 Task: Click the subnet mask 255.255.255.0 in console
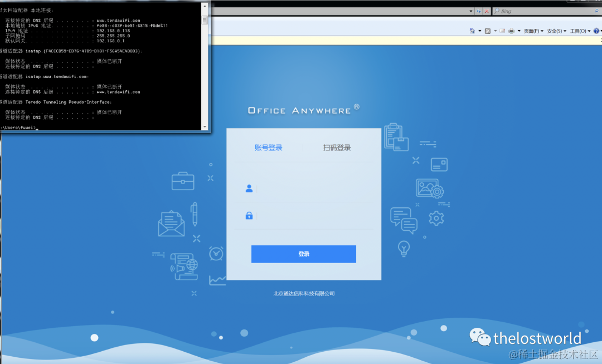(x=113, y=36)
